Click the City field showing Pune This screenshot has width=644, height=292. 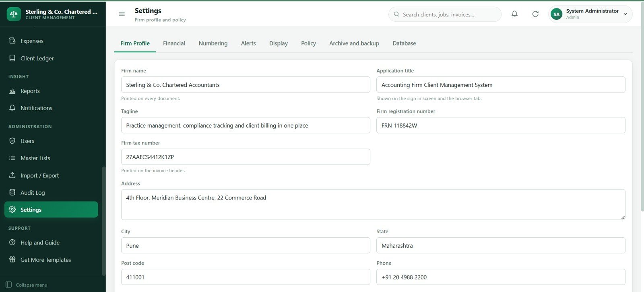click(246, 246)
